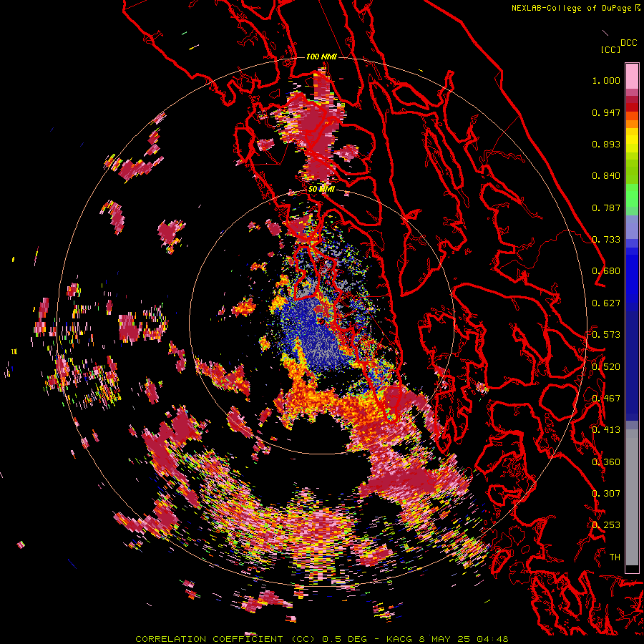Click the 50 NMI range ring label
The image size is (644, 644).
321,190
